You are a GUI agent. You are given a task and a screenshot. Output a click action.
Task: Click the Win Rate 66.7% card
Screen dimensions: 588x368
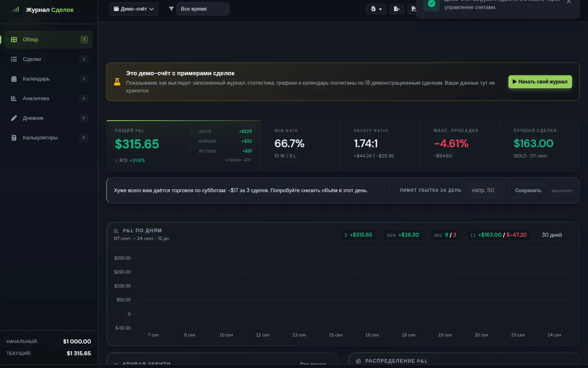tap(300, 146)
